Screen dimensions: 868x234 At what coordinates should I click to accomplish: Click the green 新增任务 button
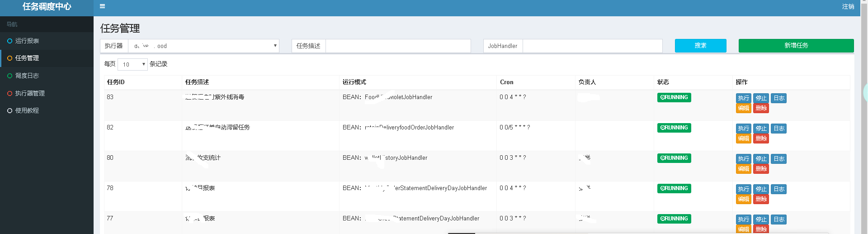pos(796,46)
